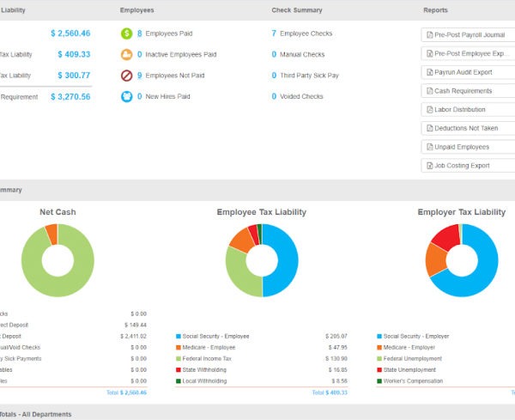Click the Reports section header
Screen dimensions: 515x420
point(435,10)
